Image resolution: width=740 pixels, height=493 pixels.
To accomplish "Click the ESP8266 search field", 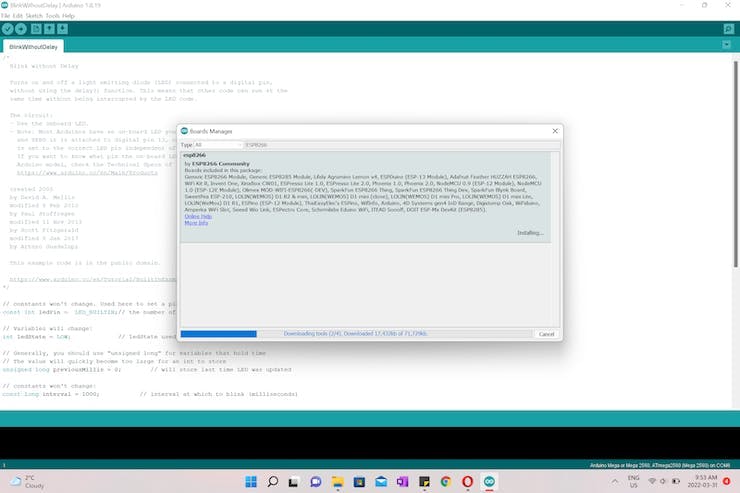I will click(x=402, y=145).
